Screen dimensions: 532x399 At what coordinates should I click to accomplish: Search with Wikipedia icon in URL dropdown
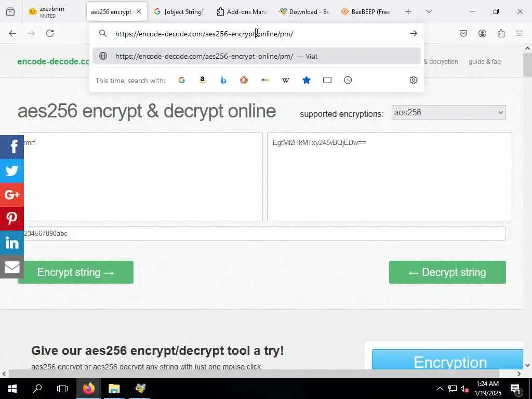285,80
